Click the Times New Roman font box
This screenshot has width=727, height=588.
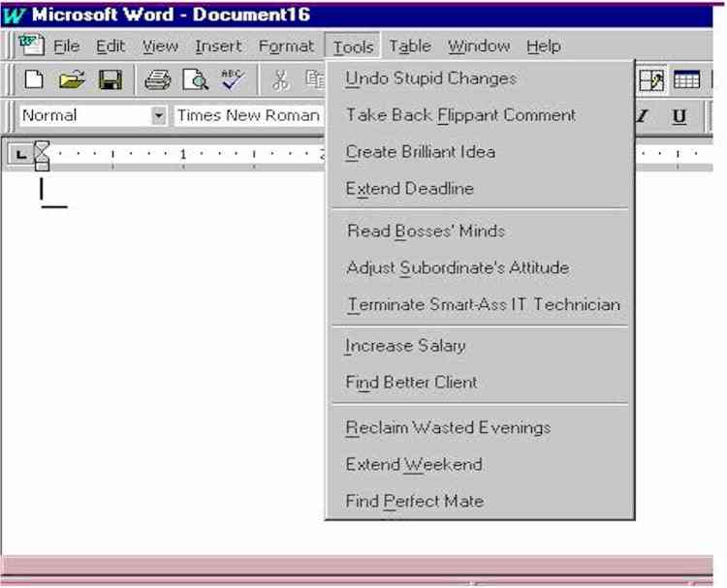point(248,115)
